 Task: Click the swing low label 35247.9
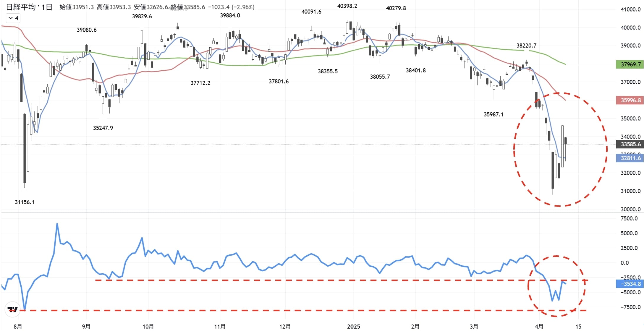pos(103,128)
